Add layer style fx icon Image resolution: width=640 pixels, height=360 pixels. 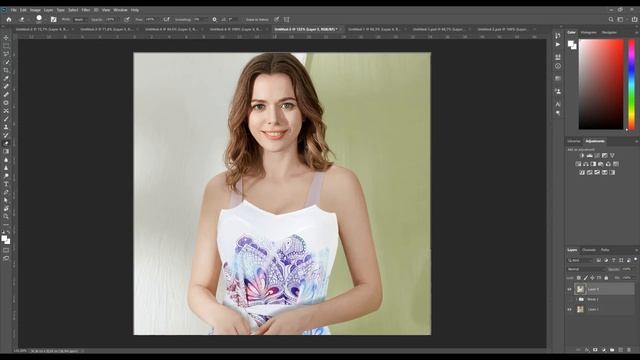pyautogui.click(x=587, y=350)
